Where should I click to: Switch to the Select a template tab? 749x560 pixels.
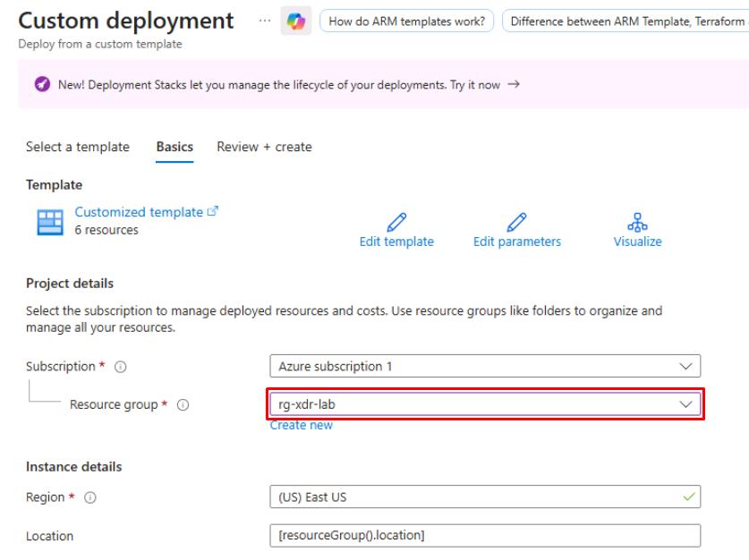click(x=77, y=147)
